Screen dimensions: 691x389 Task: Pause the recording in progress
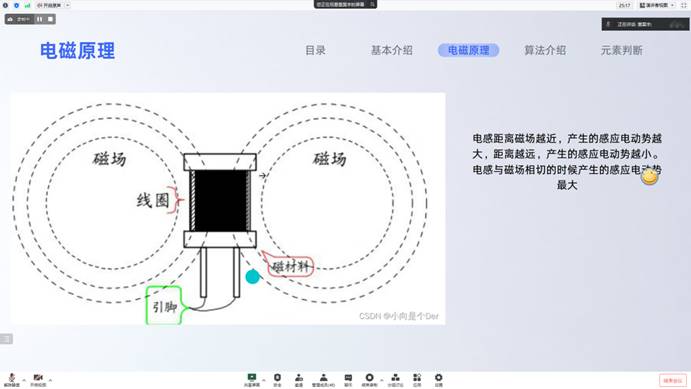pyautogui.click(x=40, y=19)
